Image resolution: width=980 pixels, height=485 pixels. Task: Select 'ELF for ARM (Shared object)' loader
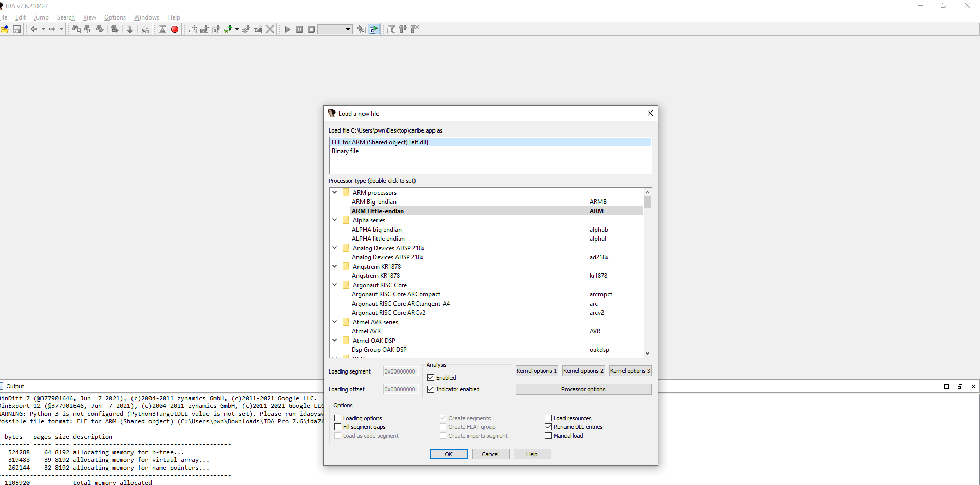coord(491,142)
